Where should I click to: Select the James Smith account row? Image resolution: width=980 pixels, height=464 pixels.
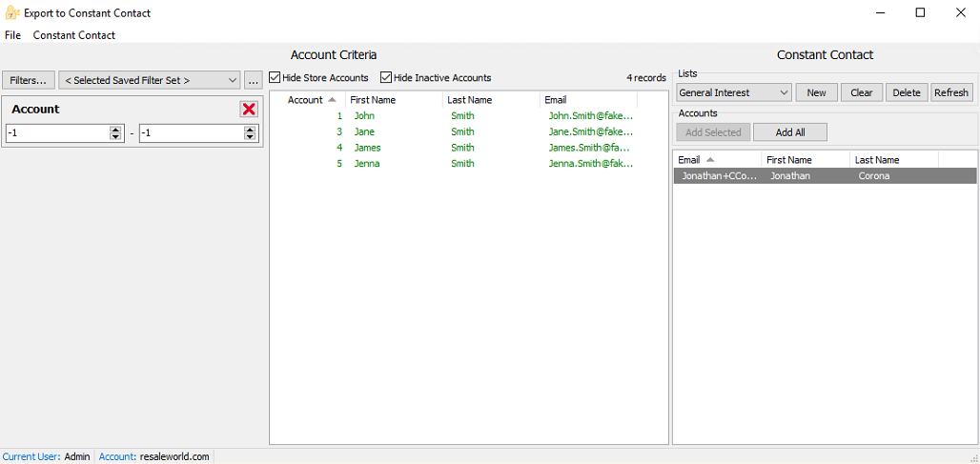[469, 148]
